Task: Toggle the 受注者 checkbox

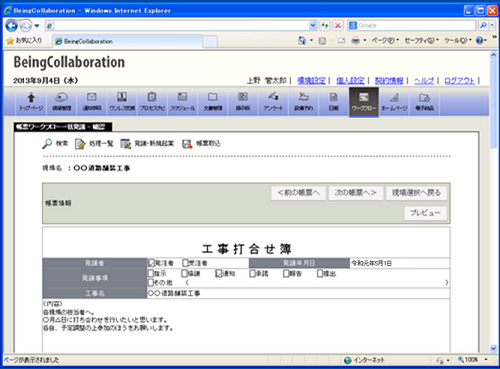Action: (185, 263)
